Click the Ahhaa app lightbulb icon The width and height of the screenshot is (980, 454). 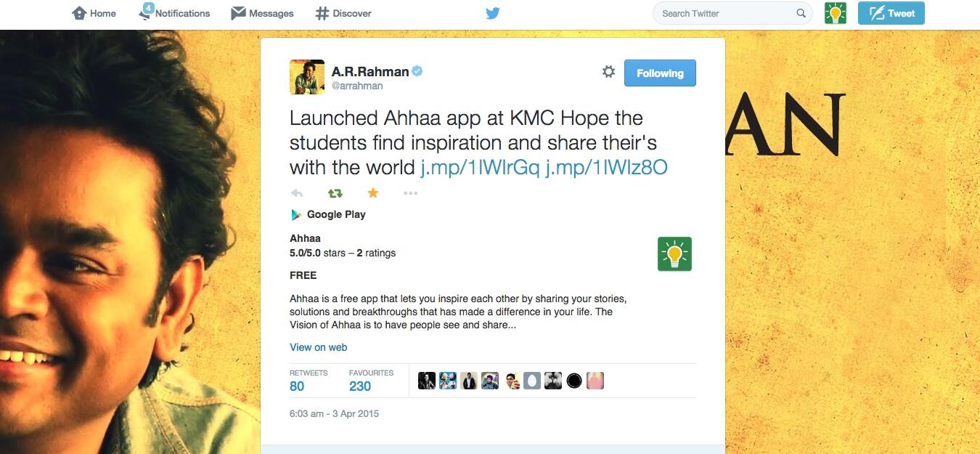coord(674,254)
